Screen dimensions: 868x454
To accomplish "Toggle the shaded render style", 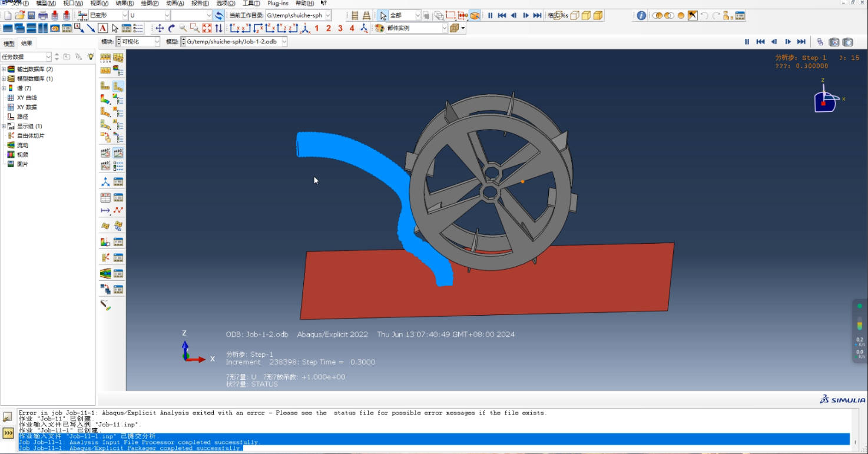I will click(x=598, y=15).
